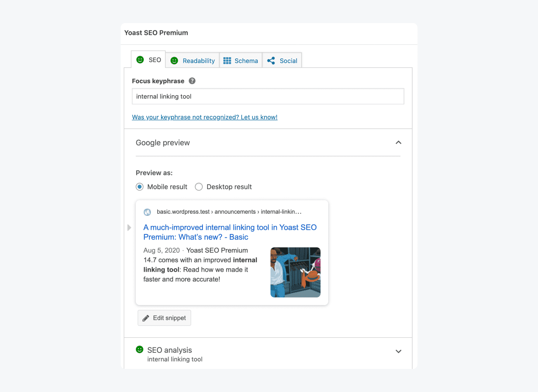This screenshot has width=538, height=392.
Task: Click the preview thumbnail image
Action: [295, 272]
